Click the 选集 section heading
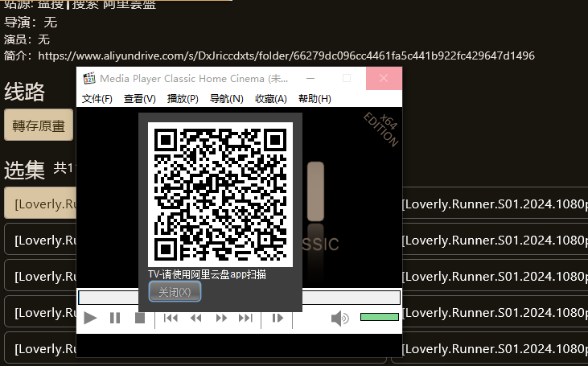 (24, 170)
